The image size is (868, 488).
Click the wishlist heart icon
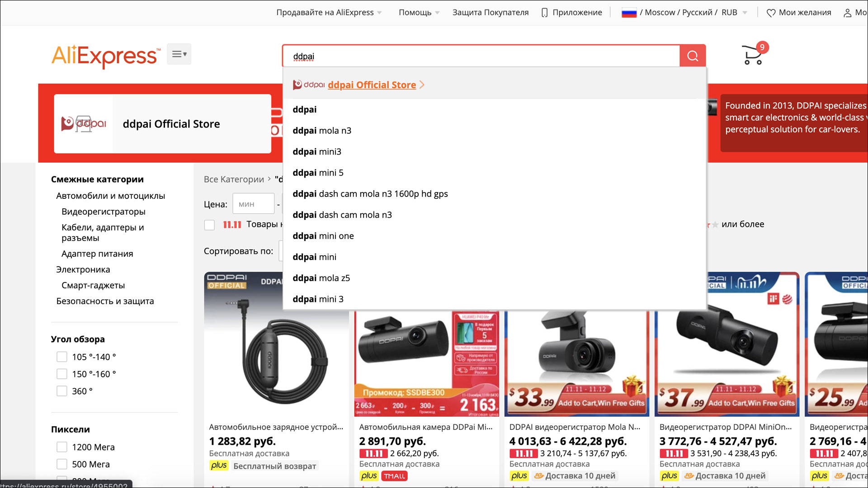tap(771, 13)
